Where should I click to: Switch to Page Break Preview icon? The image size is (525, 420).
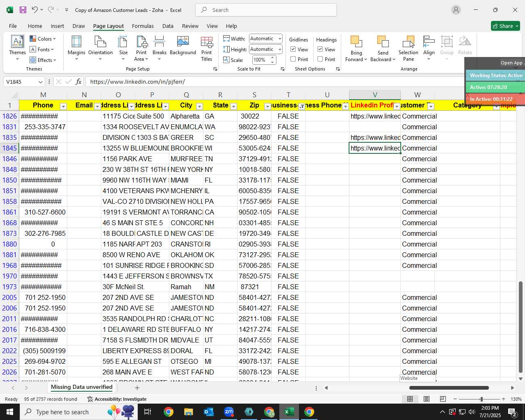(x=443, y=399)
